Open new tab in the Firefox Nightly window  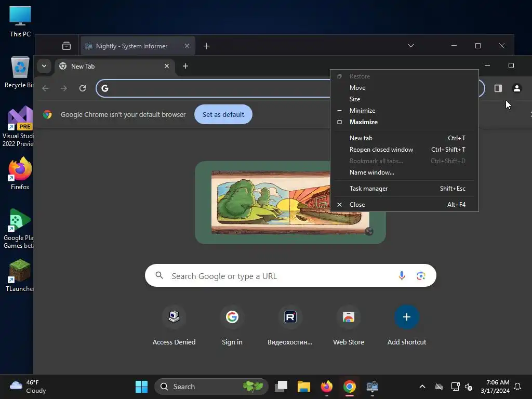pyautogui.click(x=207, y=46)
